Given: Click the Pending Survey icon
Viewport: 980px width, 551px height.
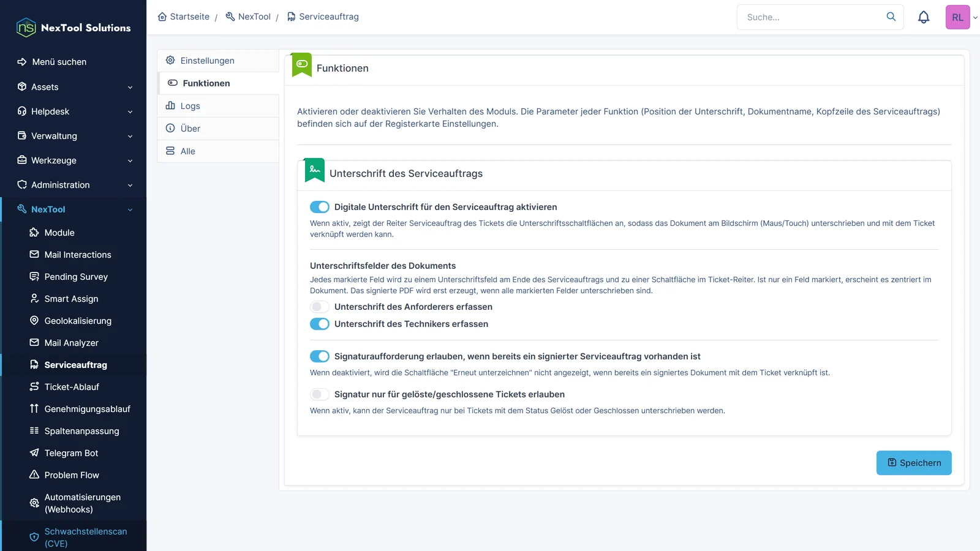Looking at the screenshot, I should coord(34,276).
